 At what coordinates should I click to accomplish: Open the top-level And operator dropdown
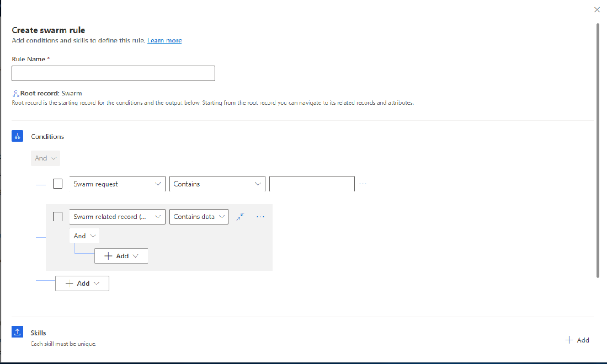[45, 158]
